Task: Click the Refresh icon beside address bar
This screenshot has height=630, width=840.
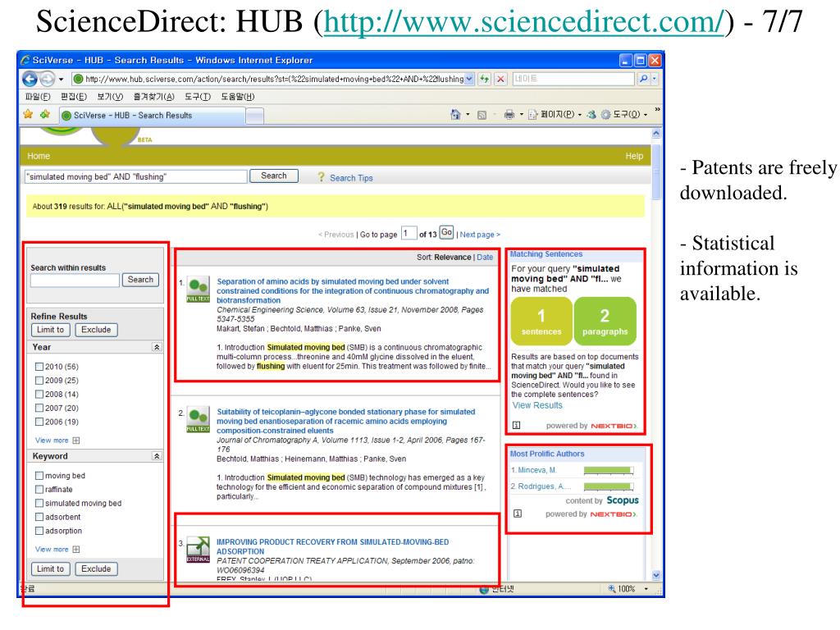Action: (x=484, y=79)
